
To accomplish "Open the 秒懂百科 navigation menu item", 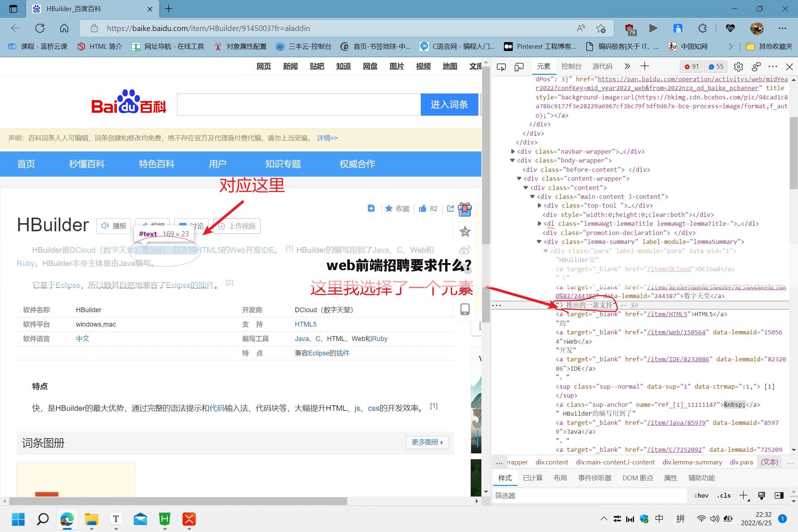I will pos(87,164).
